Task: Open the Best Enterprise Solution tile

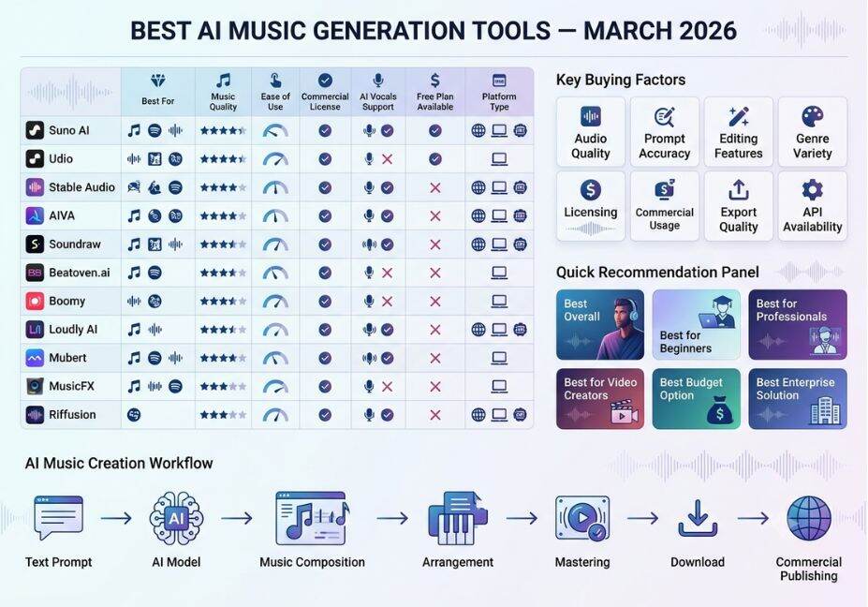Action: pos(798,399)
